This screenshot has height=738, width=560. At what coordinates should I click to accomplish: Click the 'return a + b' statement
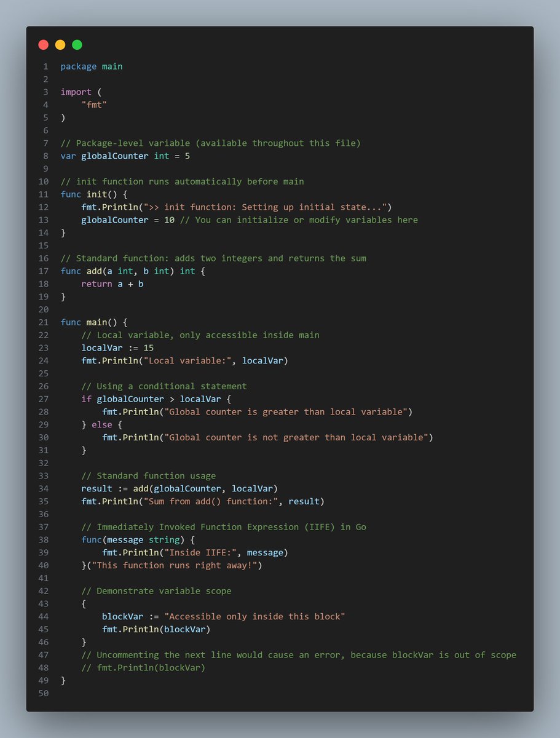[112, 284]
